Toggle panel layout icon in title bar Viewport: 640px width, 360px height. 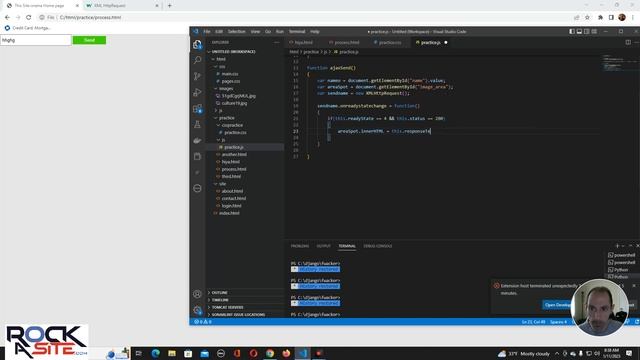pyautogui.click(x=579, y=31)
